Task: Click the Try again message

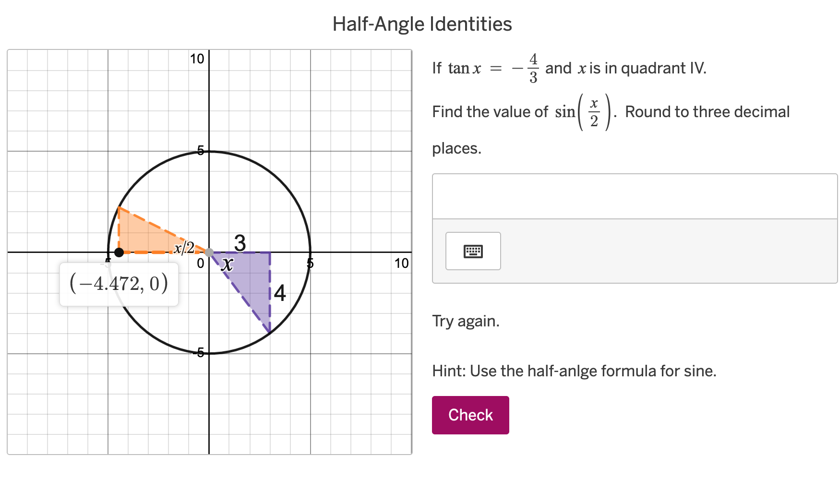Action: (466, 321)
